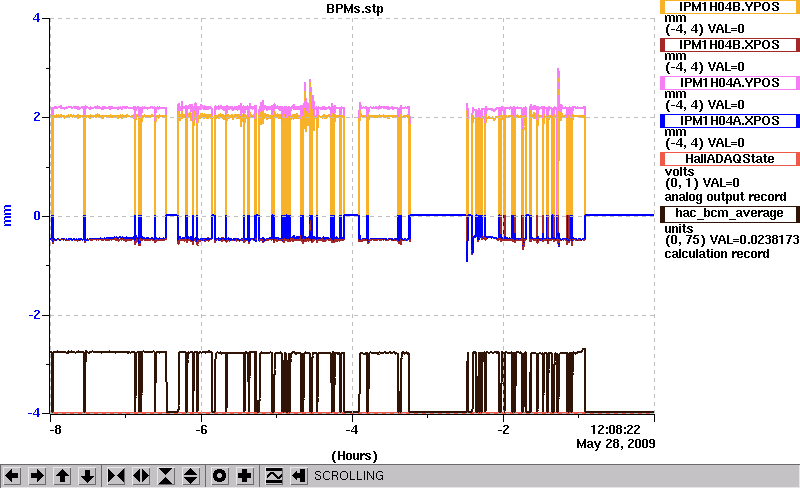Click the left-arrow-with-bar icon beside SCROLLING
This screenshot has width=800, height=488.
point(299,476)
